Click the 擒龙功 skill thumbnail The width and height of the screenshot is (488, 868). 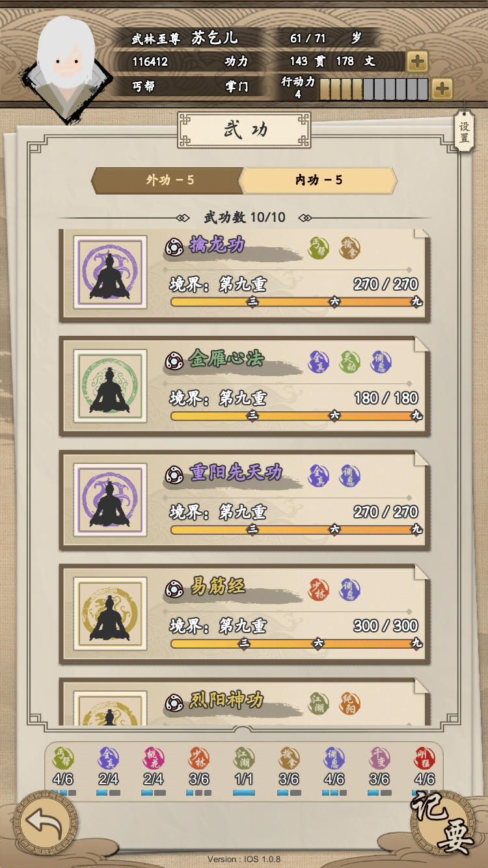[x=110, y=273]
